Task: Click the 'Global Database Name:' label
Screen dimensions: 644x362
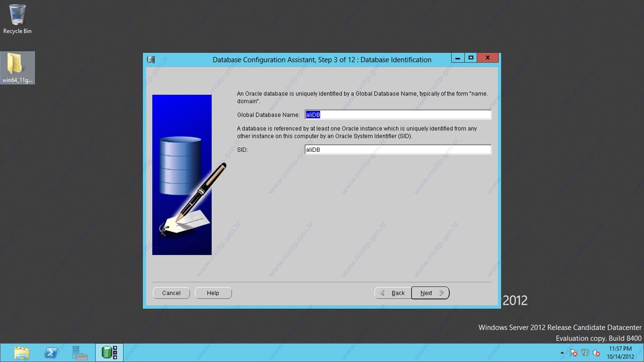Action: pos(268,115)
